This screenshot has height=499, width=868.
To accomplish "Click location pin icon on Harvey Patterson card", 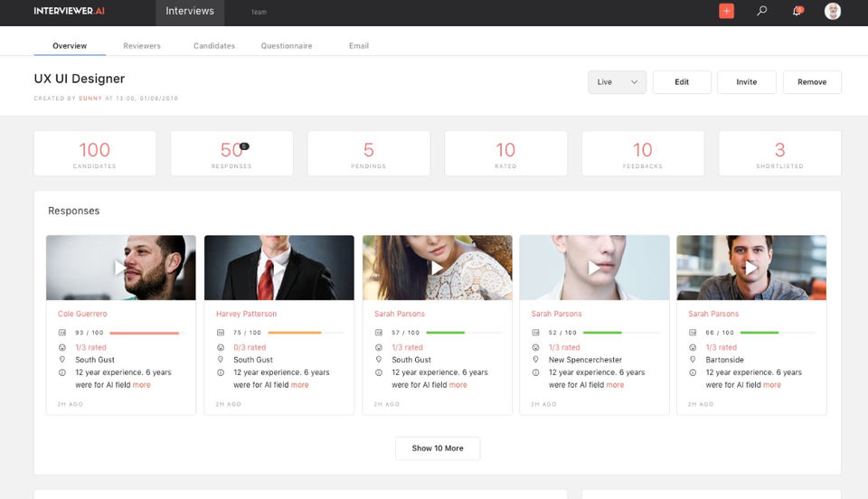I will pyautogui.click(x=221, y=360).
